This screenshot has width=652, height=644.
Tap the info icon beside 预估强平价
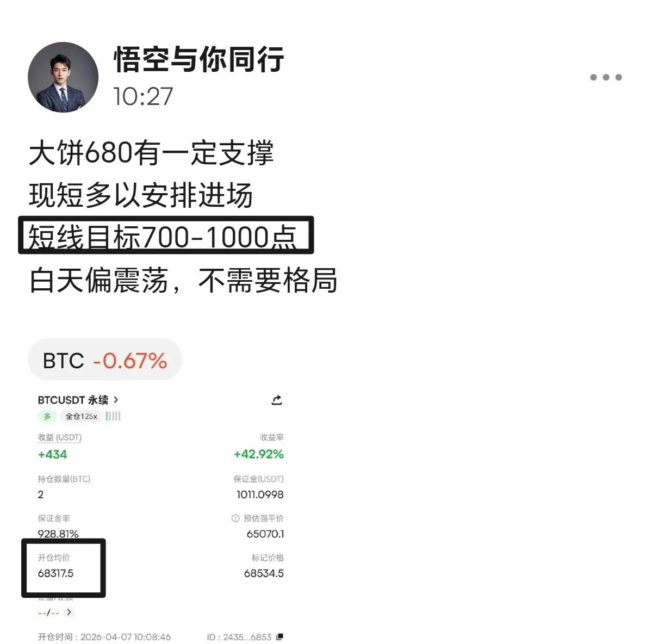[x=235, y=518]
